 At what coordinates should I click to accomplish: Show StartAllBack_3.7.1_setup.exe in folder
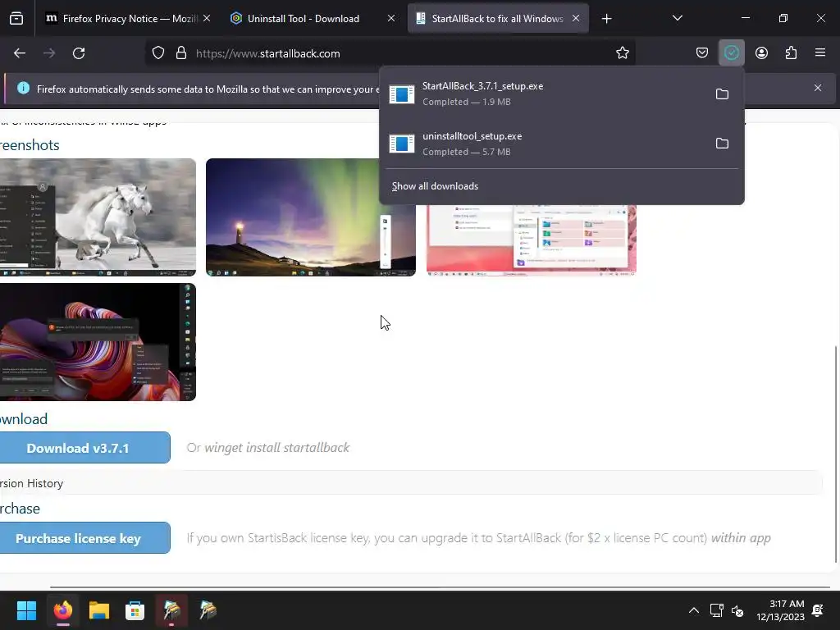722,94
